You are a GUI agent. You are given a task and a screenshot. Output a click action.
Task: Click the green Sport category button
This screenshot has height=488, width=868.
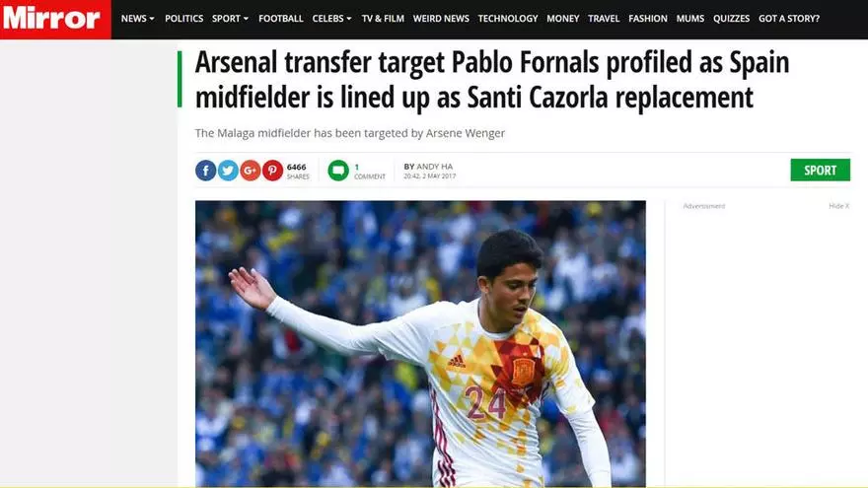point(820,170)
